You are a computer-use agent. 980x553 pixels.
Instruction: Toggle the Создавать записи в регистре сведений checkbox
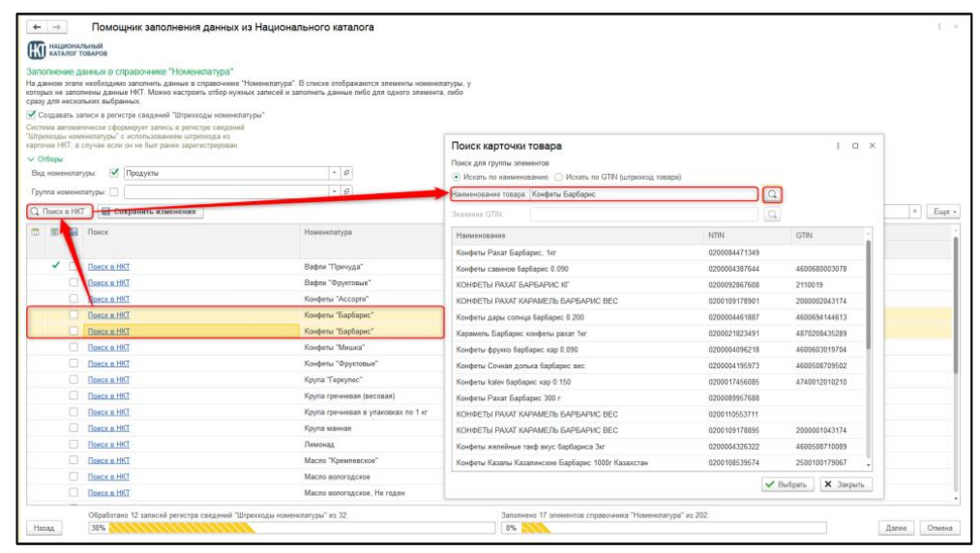point(31,114)
